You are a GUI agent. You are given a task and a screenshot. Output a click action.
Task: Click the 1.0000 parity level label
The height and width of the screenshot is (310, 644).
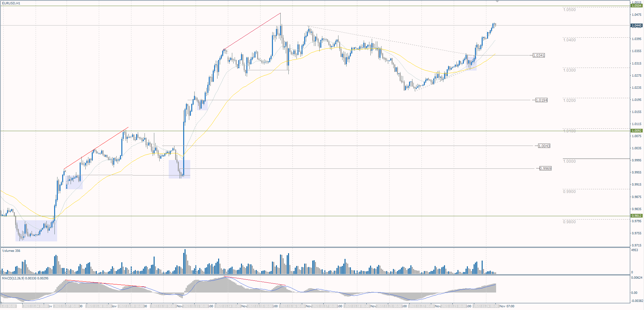(569, 161)
